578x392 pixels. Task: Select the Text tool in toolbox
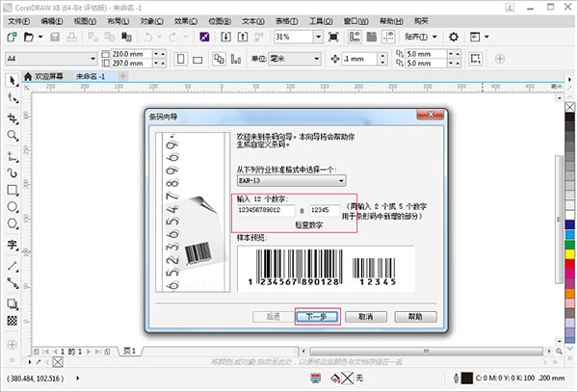click(13, 245)
